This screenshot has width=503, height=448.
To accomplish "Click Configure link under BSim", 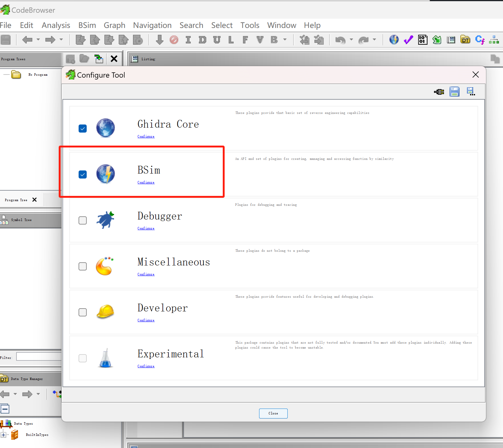I will point(146,183).
